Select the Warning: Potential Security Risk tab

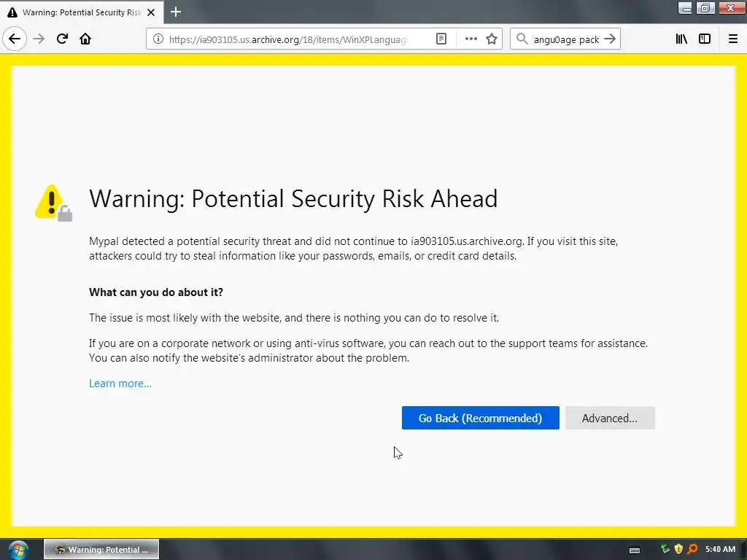(x=82, y=12)
